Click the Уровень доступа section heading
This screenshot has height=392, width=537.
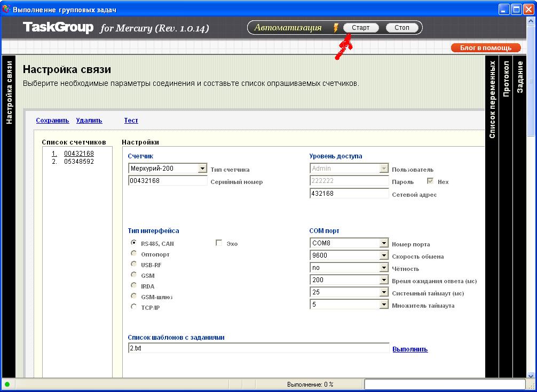point(336,156)
